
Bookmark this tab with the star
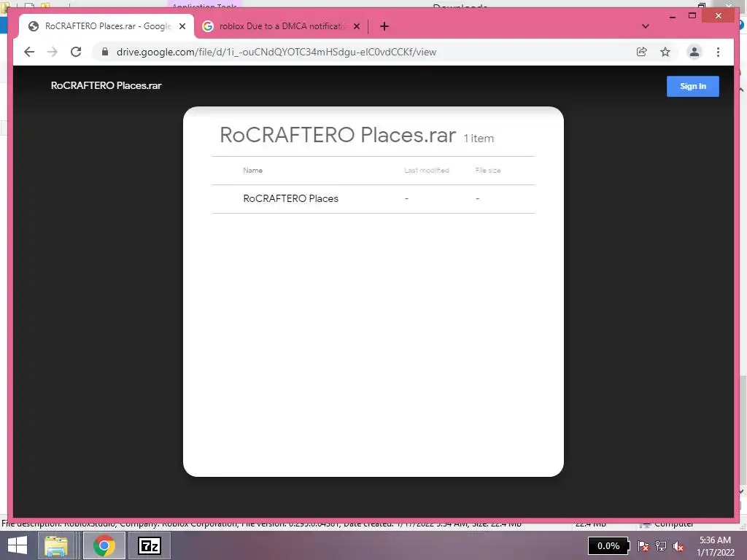(665, 52)
